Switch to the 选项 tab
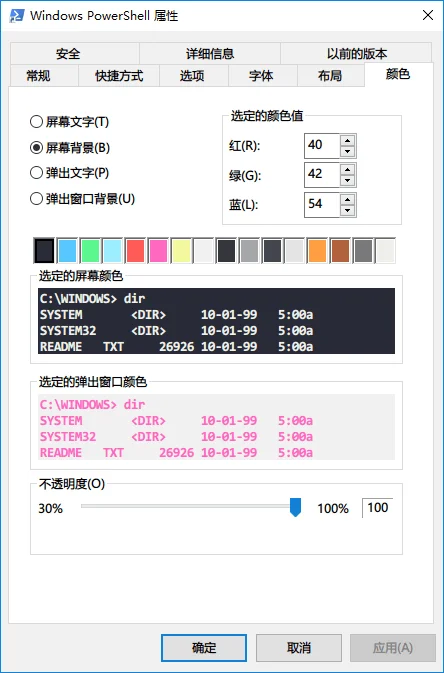This screenshot has height=673, width=444. coord(192,76)
